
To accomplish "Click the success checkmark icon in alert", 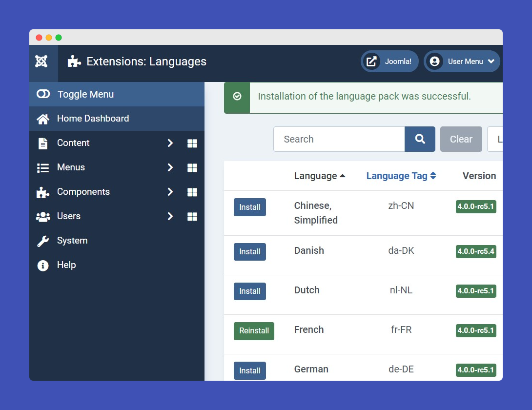I will coord(237,96).
